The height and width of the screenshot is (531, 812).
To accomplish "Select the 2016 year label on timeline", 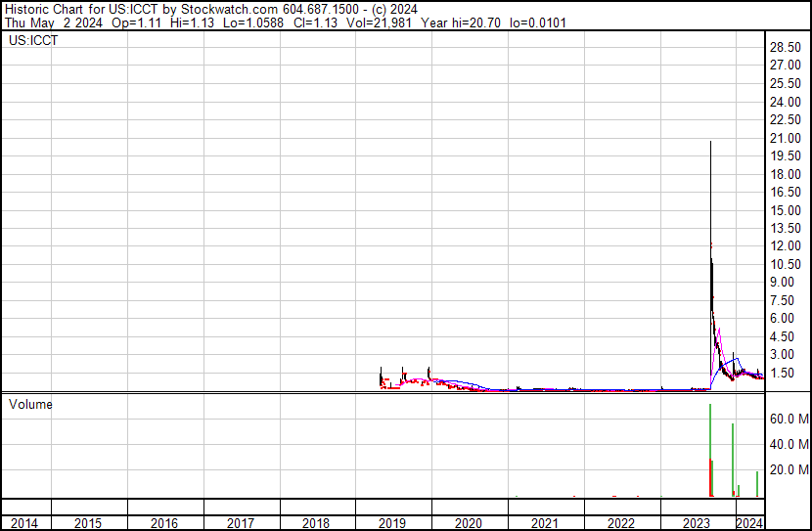I will pos(164,523).
